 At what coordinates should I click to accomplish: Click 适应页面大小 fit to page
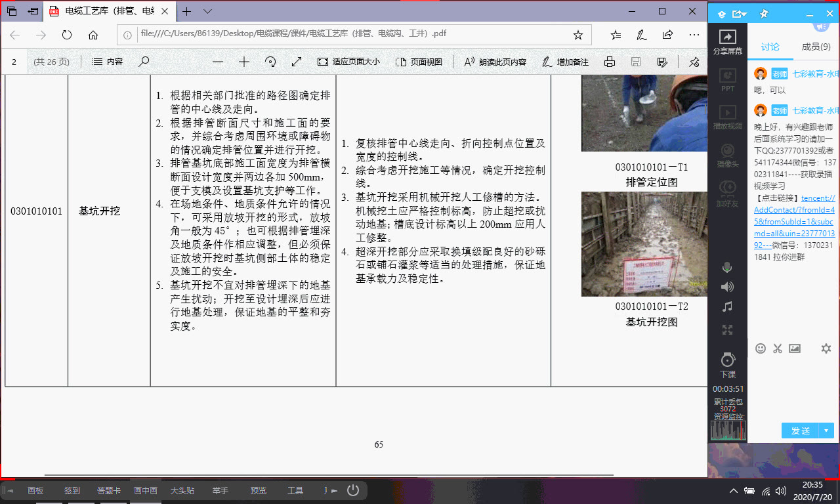tap(348, 62)
